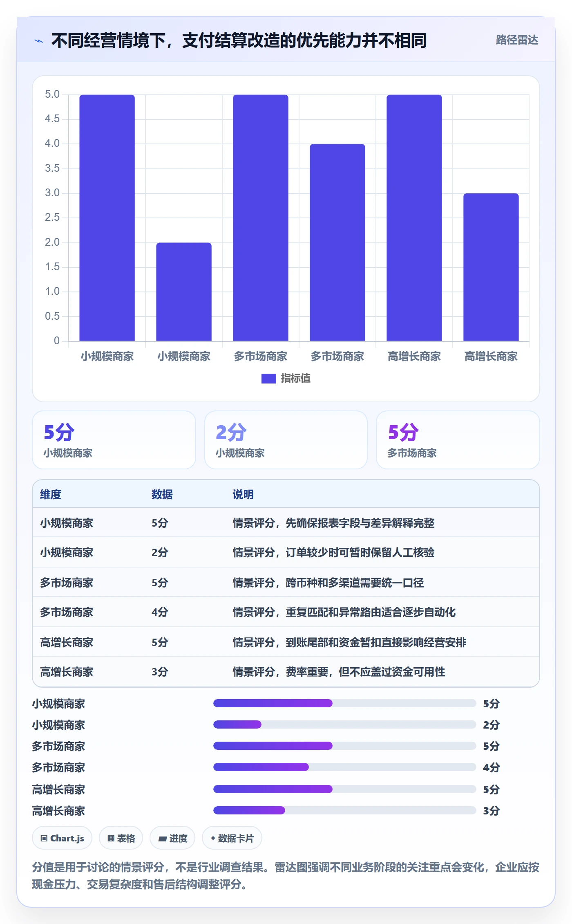This screenshot has width=572, height=924.
Task: Open the 5分 多市场商家 data card
Action: [x=458, y=440]
